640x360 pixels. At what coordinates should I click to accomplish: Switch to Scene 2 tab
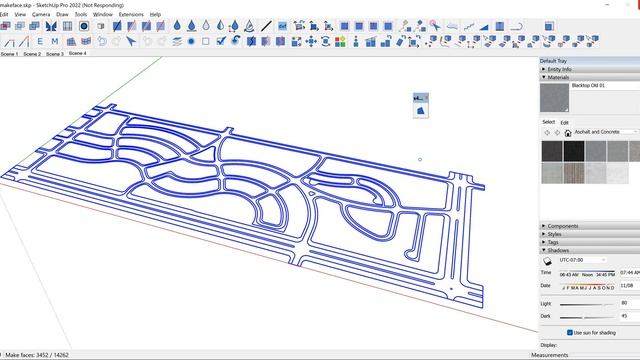[x=32, y=53]
